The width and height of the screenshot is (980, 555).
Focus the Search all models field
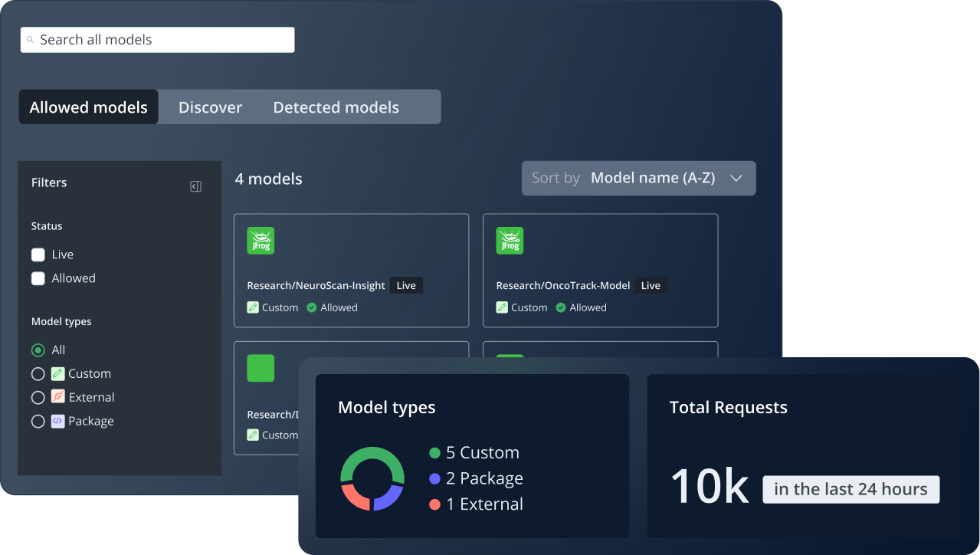(157, 40)
